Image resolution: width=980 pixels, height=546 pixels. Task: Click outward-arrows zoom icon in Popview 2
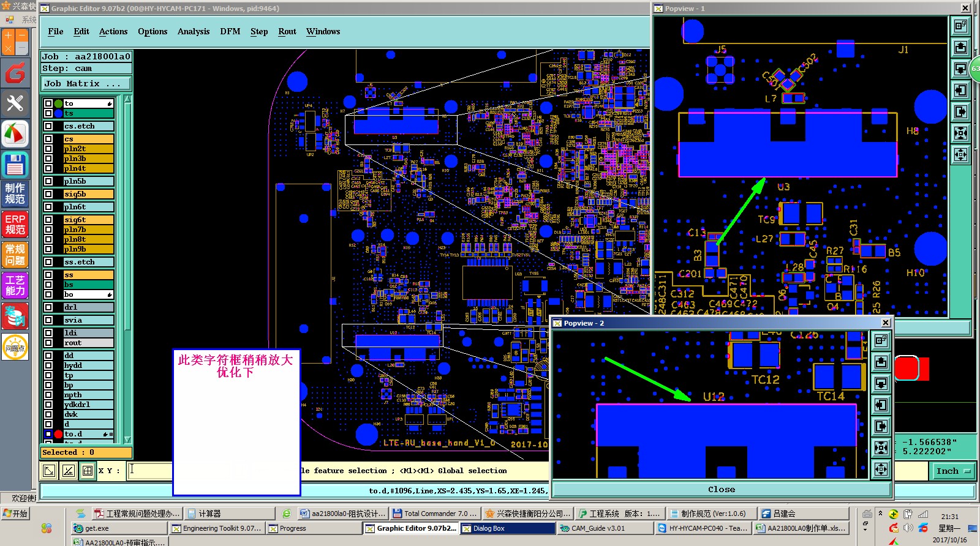(881, 469)
